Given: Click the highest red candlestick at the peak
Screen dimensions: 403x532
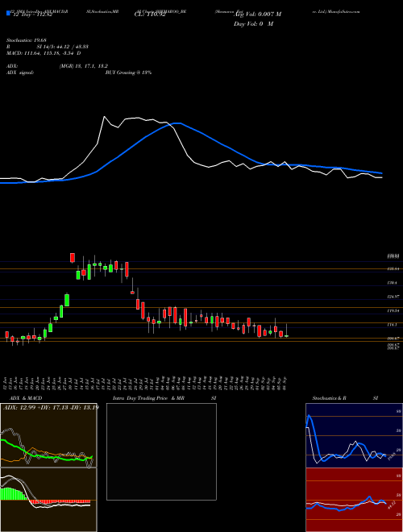Looking at the screenshot, I should tap(73, 257).
